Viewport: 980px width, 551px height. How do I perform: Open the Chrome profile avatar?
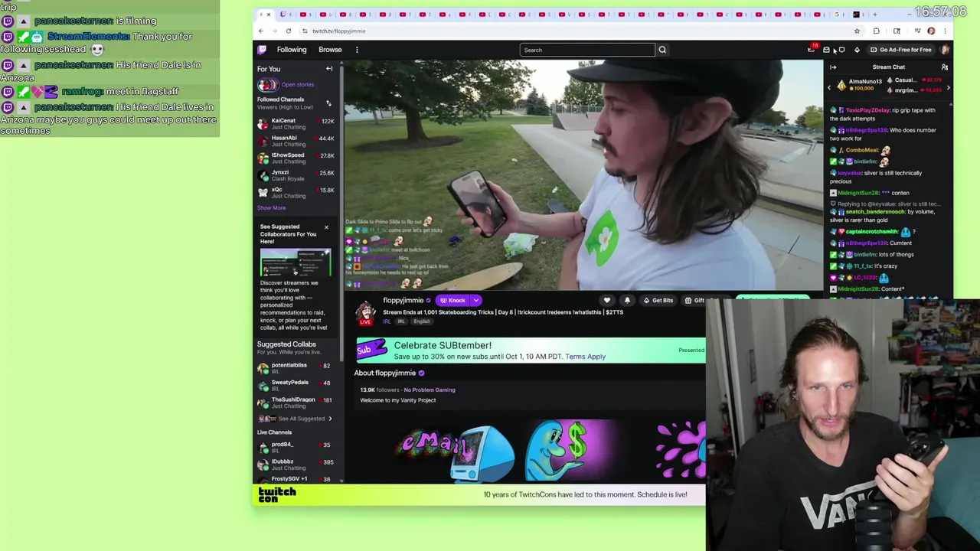point(931,31)
